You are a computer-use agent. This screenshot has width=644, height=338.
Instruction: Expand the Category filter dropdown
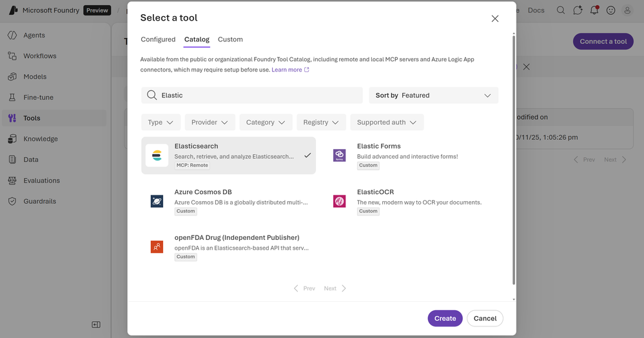pos(266,122)
